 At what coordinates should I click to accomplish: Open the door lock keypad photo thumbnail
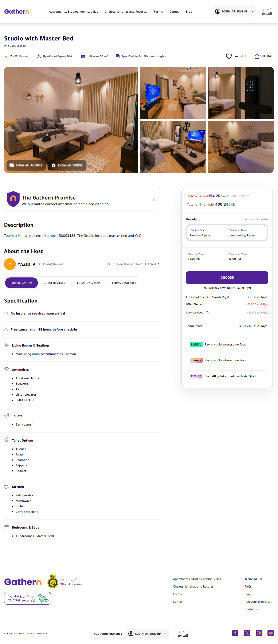[240, 93]
